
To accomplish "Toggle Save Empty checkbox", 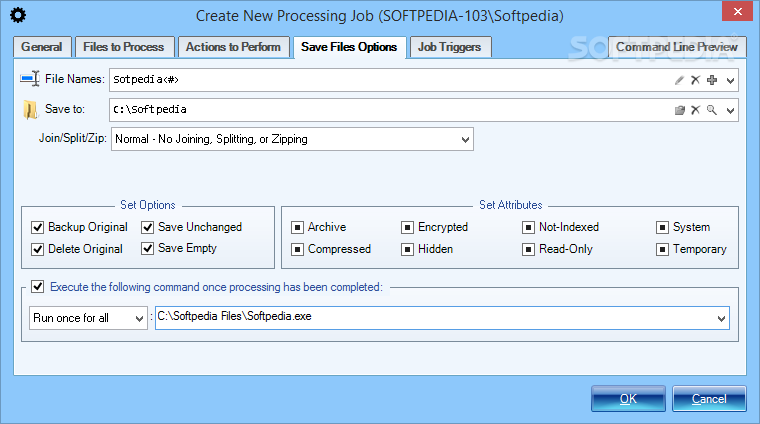I will pyautogui.click(x=147, y=249).
